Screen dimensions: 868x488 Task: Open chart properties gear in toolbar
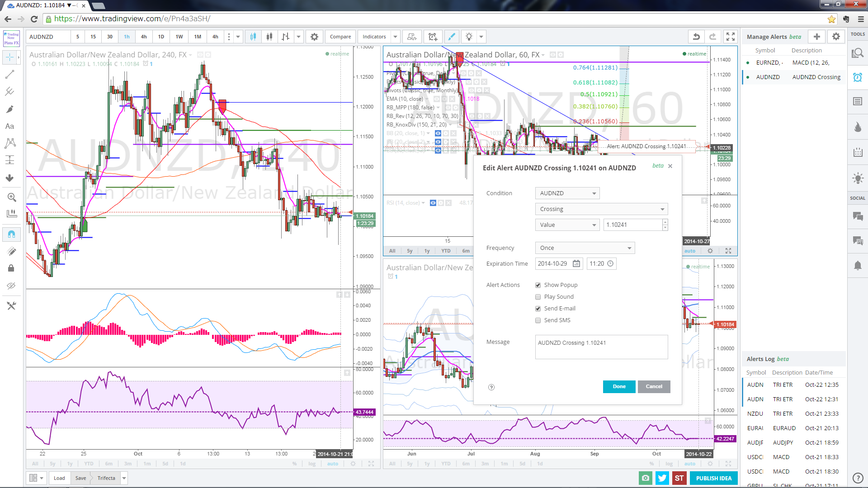tap(314, 37)
